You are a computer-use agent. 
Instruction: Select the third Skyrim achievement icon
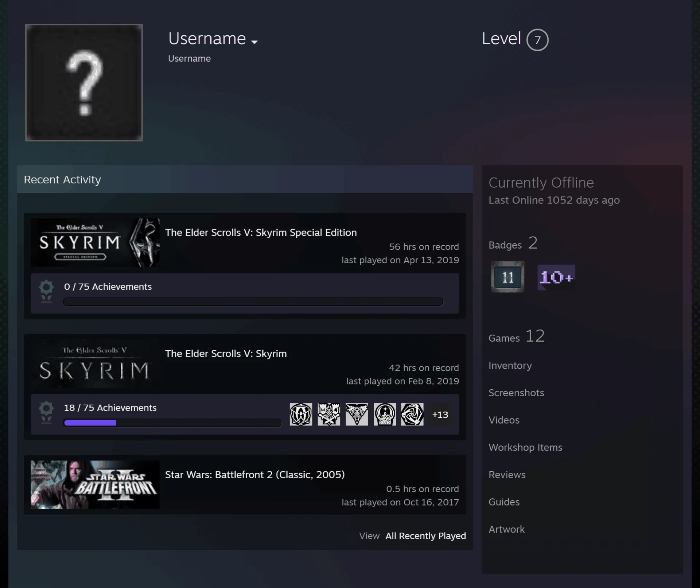coord(357,414)
